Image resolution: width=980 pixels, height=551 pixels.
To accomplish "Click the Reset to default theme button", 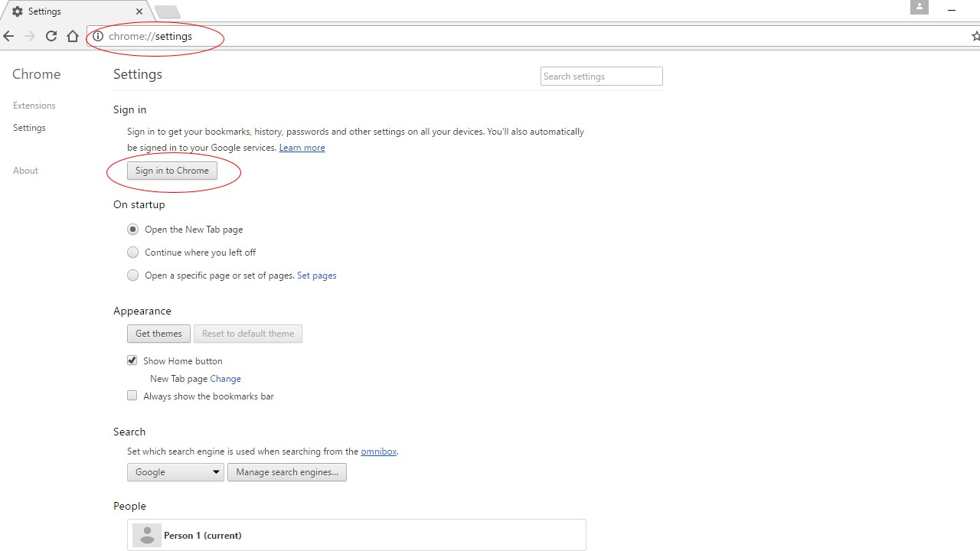I will click(x=248, y=334).
